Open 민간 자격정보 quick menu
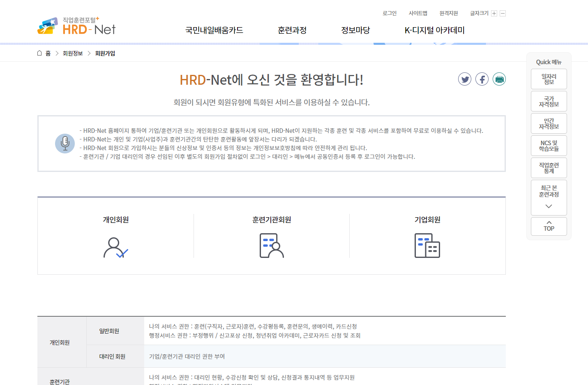 (549, 123)
